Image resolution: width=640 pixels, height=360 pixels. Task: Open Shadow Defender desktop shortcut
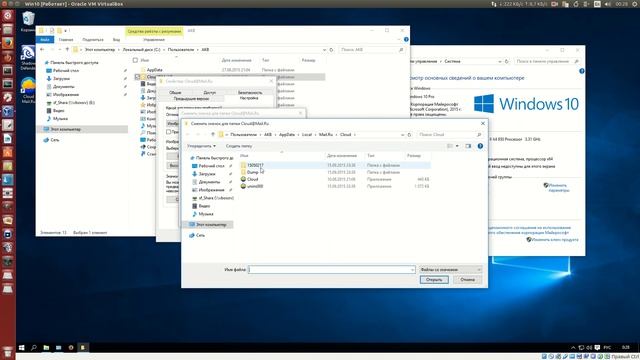[x=28, y=58]
